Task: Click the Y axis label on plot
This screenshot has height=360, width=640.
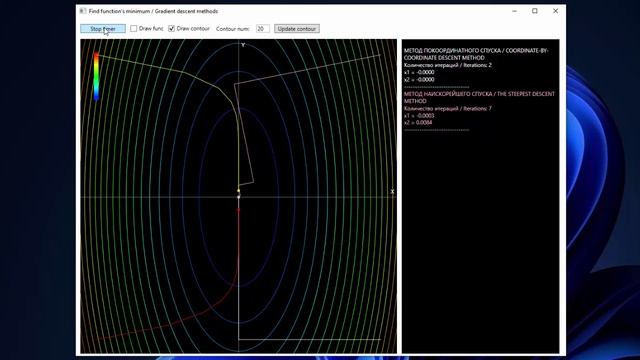Action: coord(243,45)
